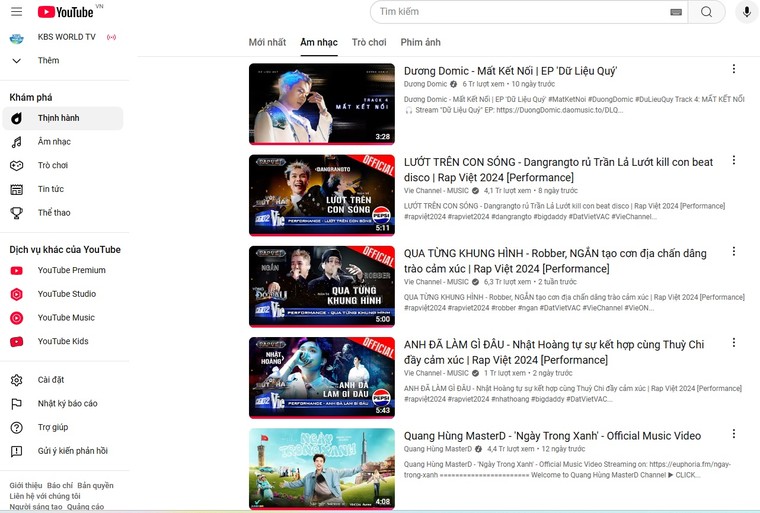This screenshot has height=513, width=760.
Task: Open options menu for ANH ĐÃ LÀM GÌ ĐÂU video
Action: [x=734, y=343]
